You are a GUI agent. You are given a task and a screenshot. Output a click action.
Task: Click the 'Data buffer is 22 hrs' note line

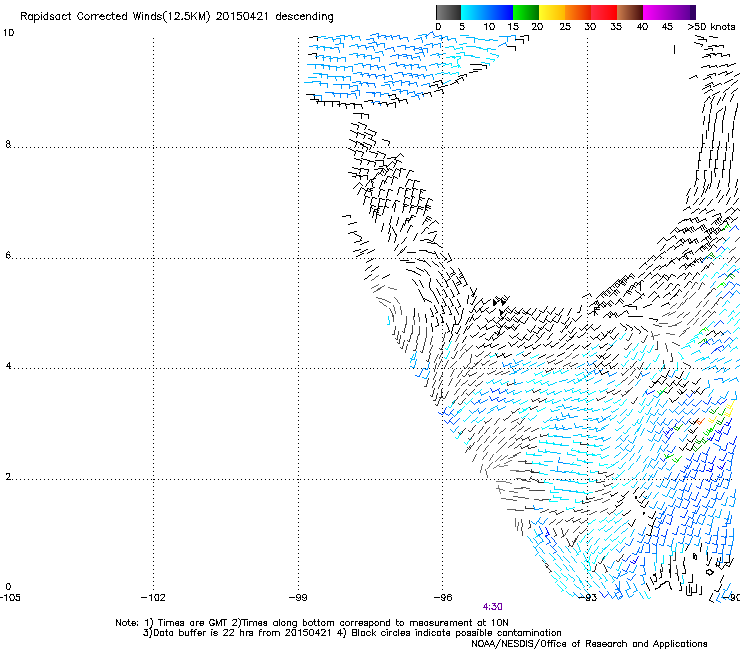[x=352, y=633]
